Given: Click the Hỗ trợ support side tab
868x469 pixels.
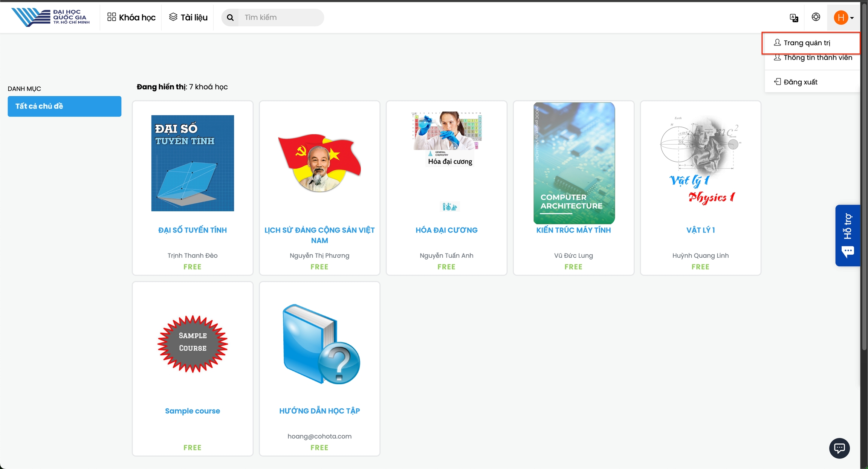Looking at the screenshot, I should pos(848,235).
